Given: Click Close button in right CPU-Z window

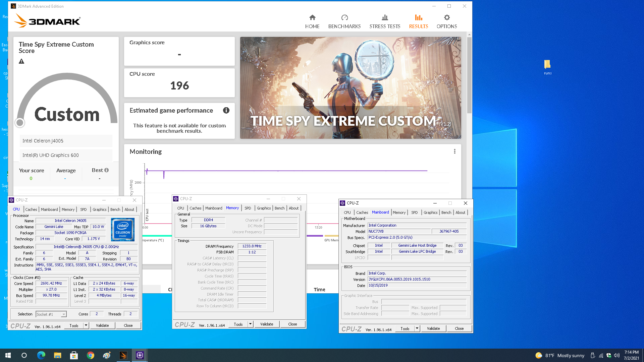Looking at the screenshot, I should (x=459, y=328).
